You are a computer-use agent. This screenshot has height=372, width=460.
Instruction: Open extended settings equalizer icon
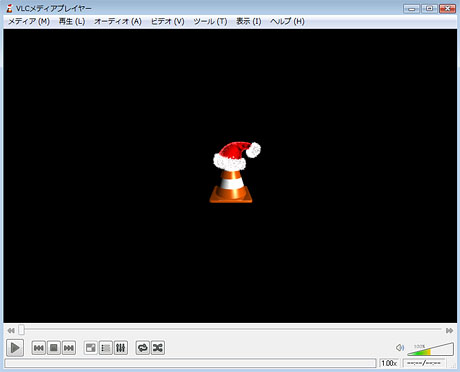click(x=121, y=348)
